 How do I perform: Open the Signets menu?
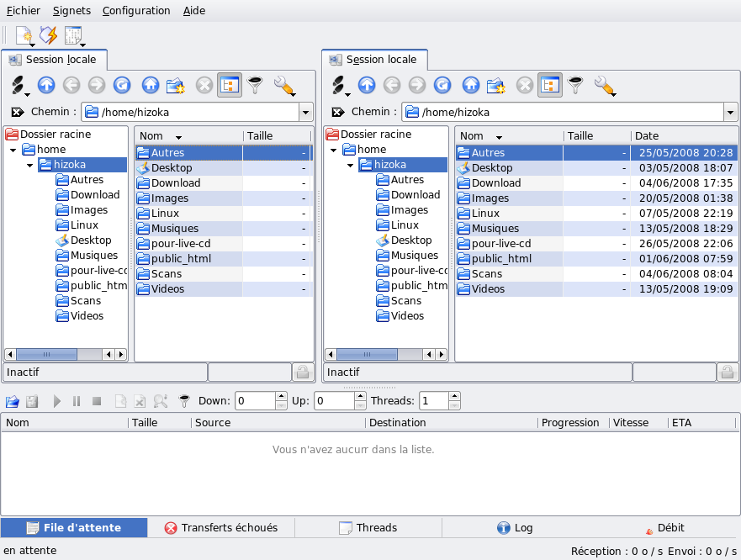point(71,11)
